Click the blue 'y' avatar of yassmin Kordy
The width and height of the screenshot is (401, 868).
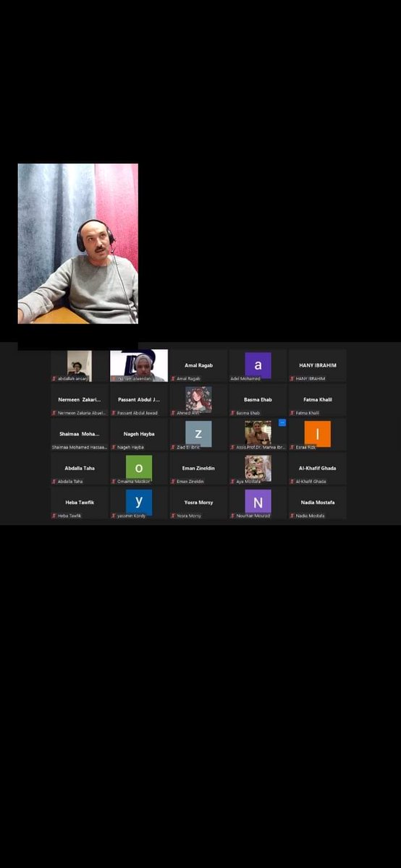tap(139, 501)
